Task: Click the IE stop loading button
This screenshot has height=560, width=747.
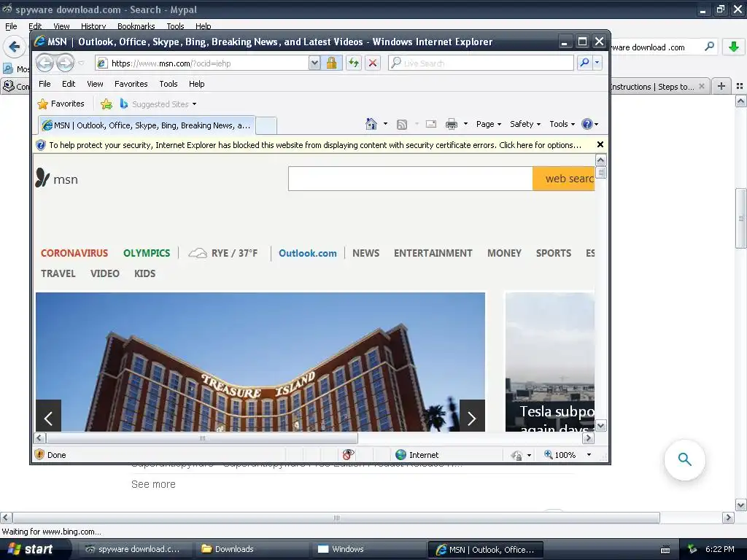Action: 373,63
